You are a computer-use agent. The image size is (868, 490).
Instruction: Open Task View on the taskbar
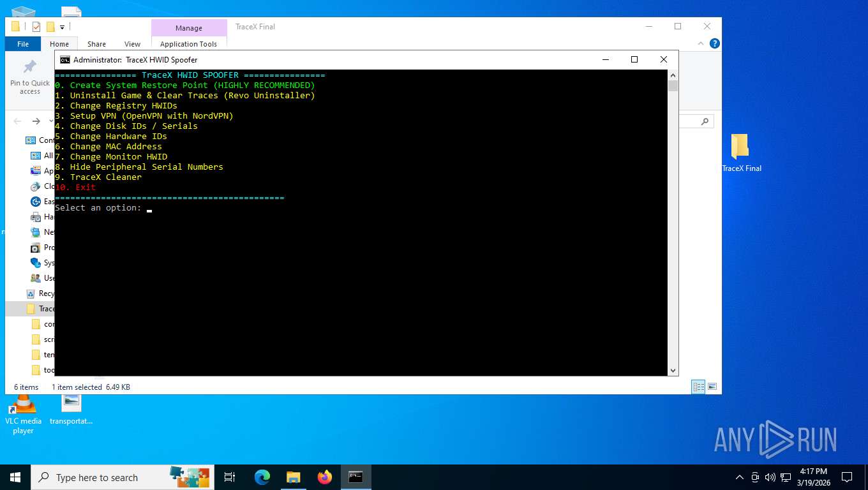(x=230, y=477)
